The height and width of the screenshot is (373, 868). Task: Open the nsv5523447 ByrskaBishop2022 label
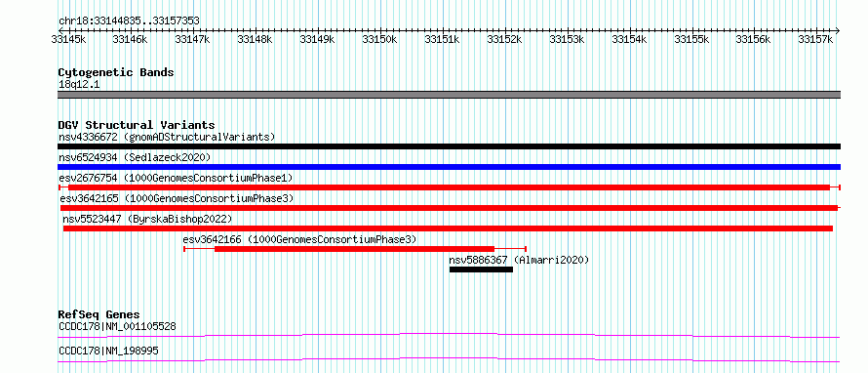pyautogui.click(x=147, y=219)
